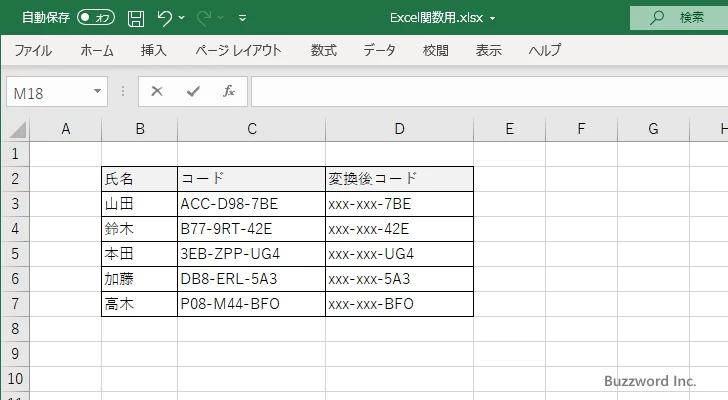Switch to the 挿入 tab
This screenshot has width=728, height=400.
(154, 50)
